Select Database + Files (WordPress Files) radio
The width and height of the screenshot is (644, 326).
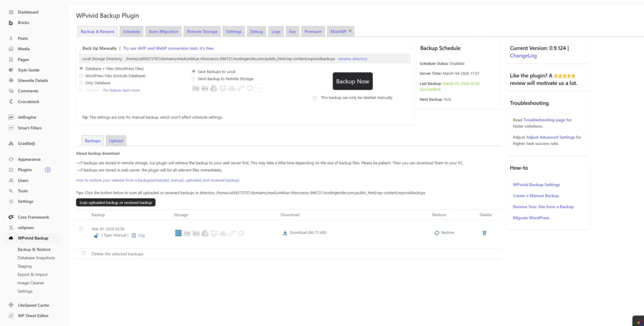coord(81,68)
